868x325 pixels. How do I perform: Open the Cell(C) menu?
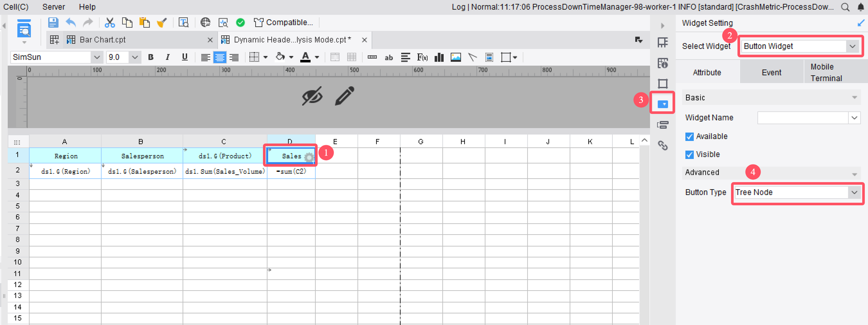tap(15, 7)
